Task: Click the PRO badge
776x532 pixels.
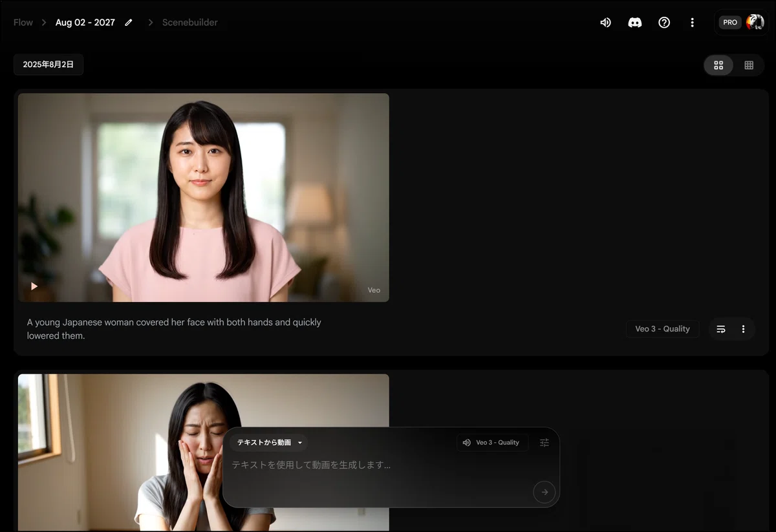Action: [x=730, y=23]
